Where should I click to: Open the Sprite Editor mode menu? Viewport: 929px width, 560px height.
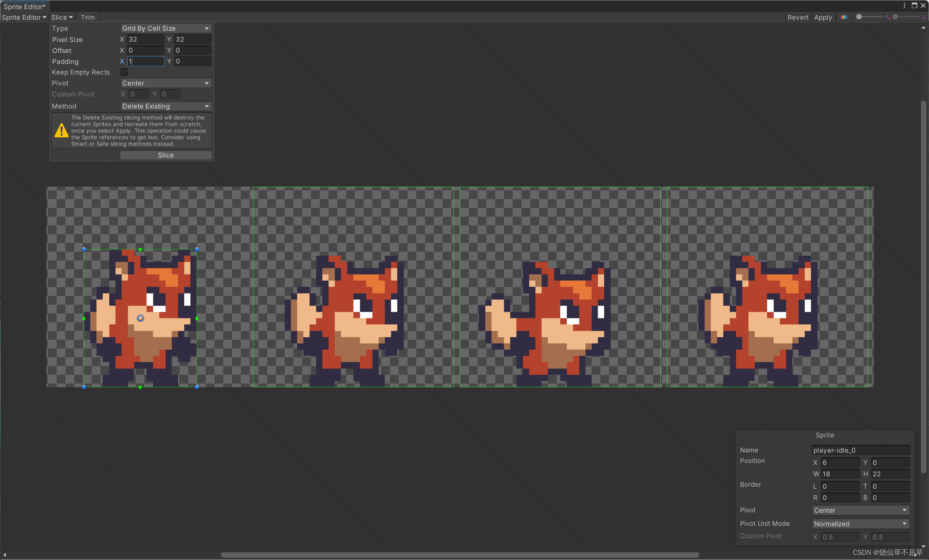24,17
